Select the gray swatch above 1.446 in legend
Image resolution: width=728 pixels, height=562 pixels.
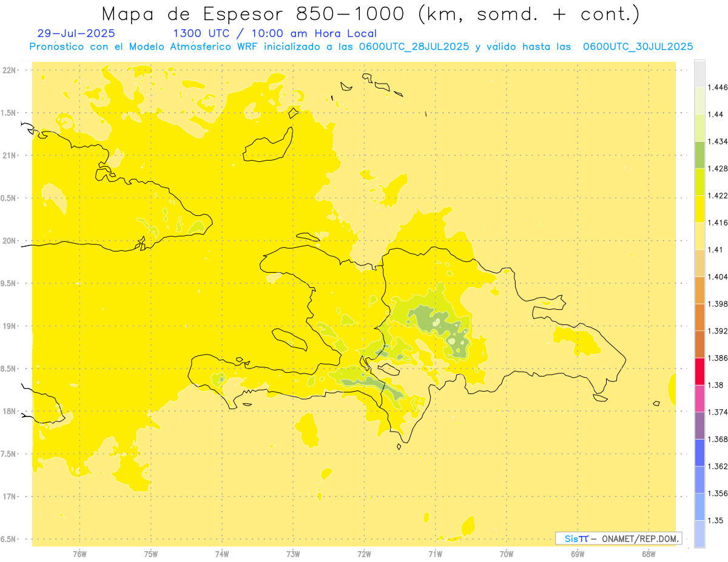tap(699, 73)
